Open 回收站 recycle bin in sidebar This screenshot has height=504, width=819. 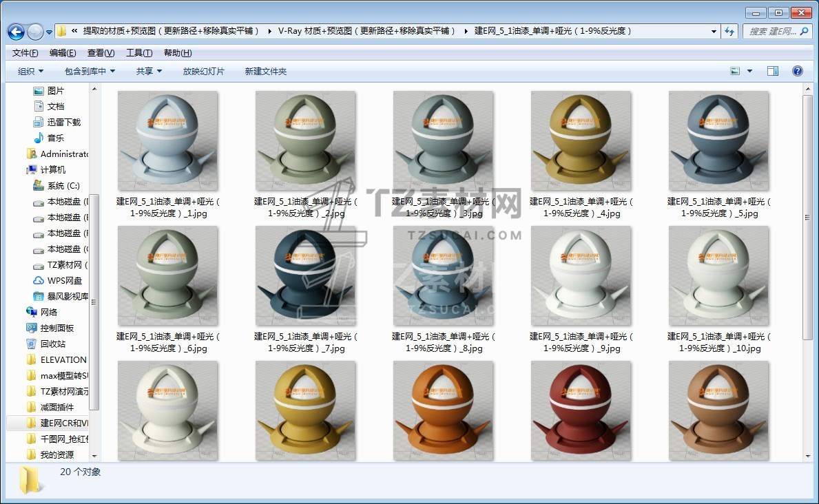(52, 344)
